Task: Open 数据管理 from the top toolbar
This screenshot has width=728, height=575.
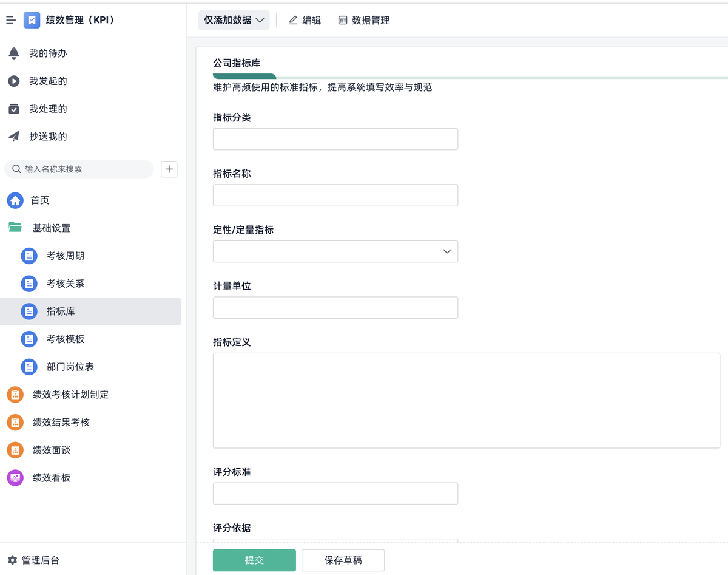Action: tap(363, 20)
